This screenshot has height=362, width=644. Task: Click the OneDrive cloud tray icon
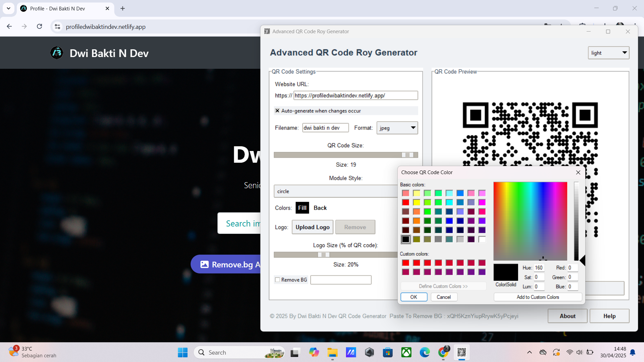tap(543, 352)
